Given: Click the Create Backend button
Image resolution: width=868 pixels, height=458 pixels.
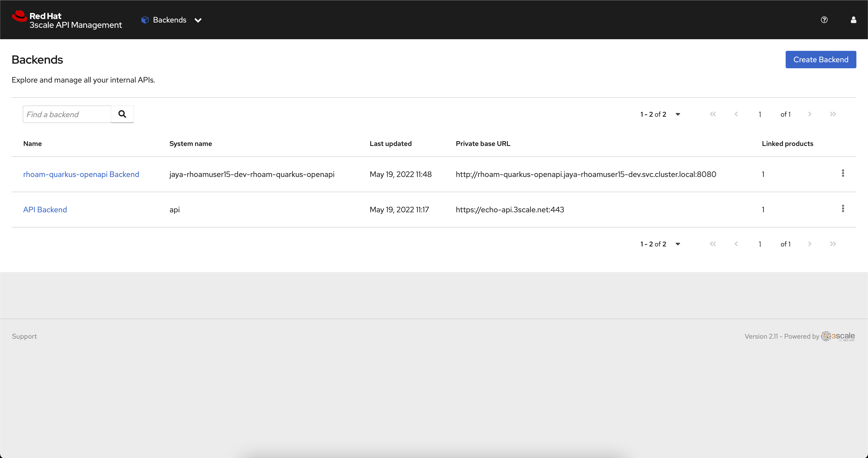Looking at the screenshot, I should click(821, 60).
